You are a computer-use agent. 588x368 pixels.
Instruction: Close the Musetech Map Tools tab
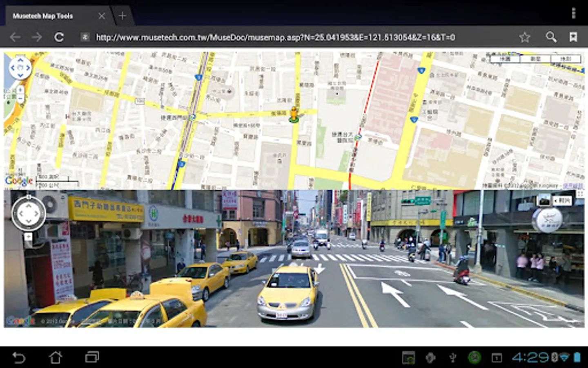[x=102, y=16]
